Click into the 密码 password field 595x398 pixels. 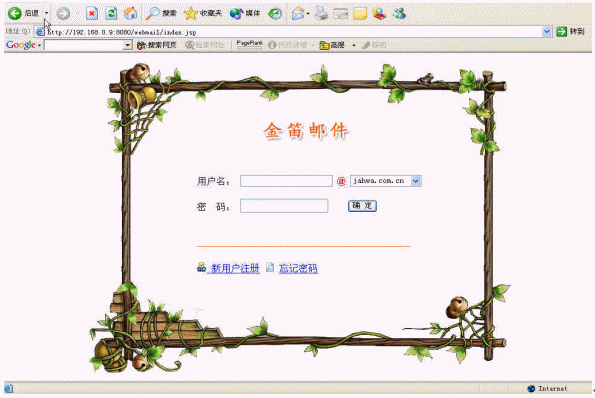coord(284,206)
